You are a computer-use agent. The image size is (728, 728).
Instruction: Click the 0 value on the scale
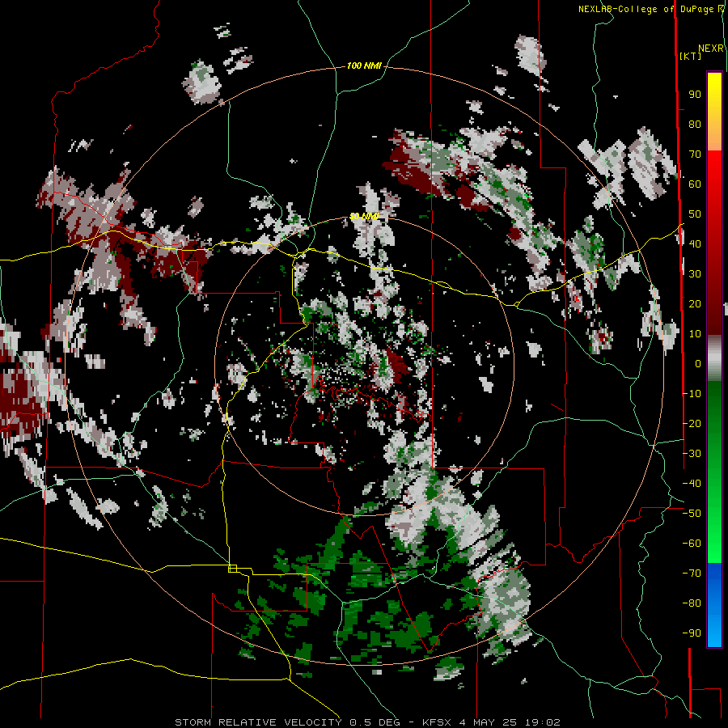tap(698, 363)
